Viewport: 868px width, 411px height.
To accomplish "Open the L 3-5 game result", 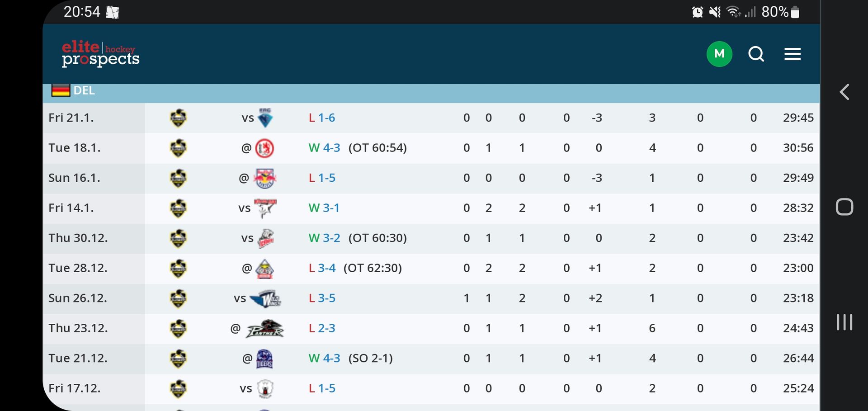I will pyautogui.click(x=322, y=298).
